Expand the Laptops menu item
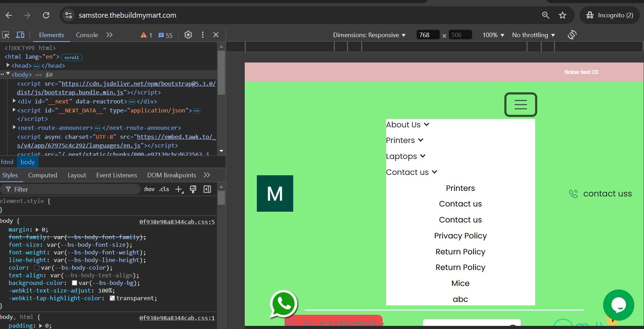 pyautogui.click(x=406, y=156)
